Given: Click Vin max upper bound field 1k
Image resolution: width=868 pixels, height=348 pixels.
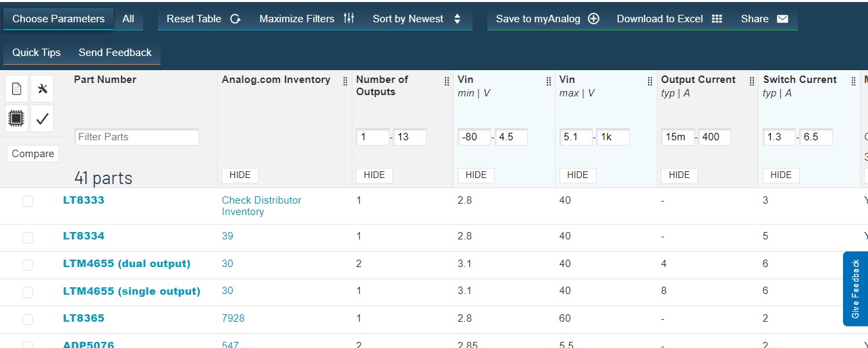Looking at the screenshot, I should [613, 137].
